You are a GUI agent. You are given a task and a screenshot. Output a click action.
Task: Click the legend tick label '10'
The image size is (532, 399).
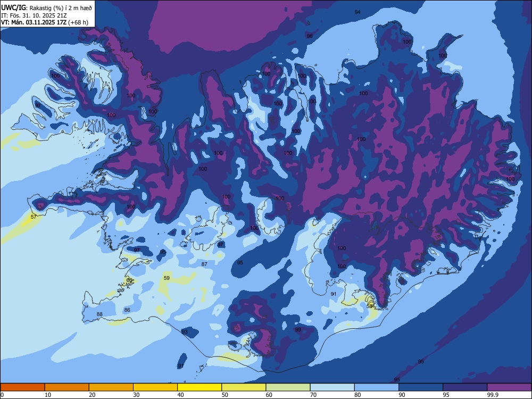point(48,395)
